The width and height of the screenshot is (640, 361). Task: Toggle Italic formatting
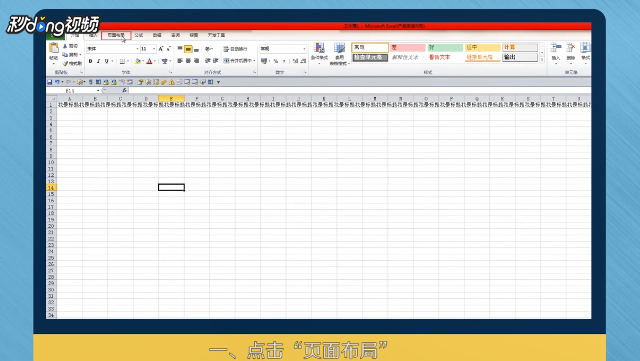coord(98,61)
